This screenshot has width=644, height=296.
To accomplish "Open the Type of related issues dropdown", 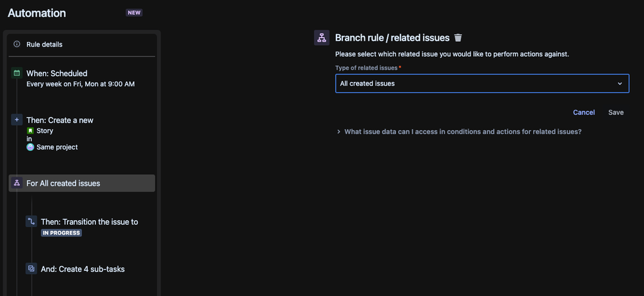I will click(x=482, y=83).
